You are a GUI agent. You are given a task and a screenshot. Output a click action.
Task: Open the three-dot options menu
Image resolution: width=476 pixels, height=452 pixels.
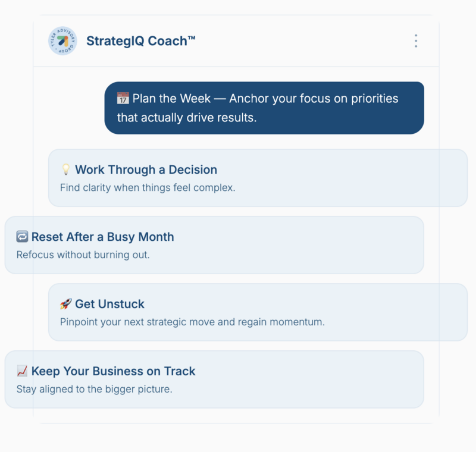pyautogui.click(x=416, y=41)
